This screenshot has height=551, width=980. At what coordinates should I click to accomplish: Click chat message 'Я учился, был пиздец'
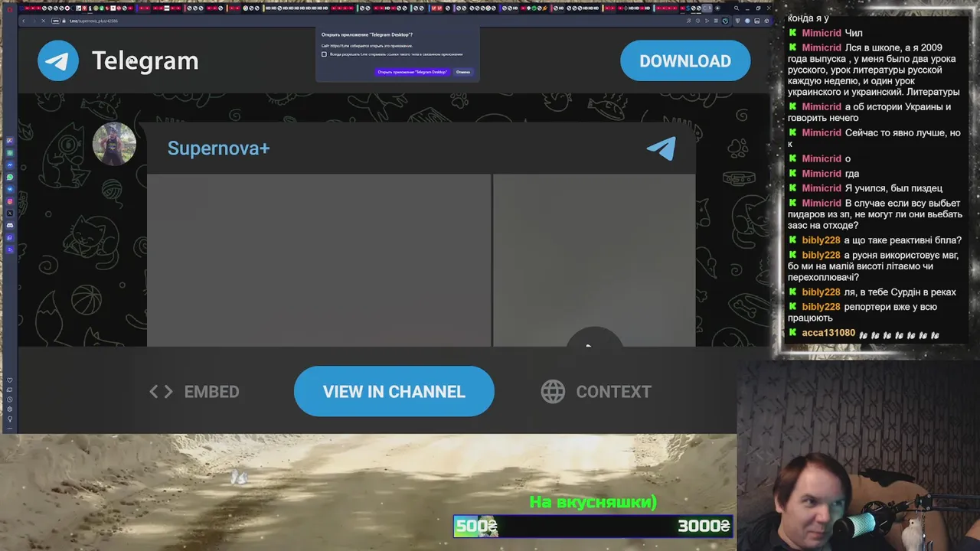893,188
